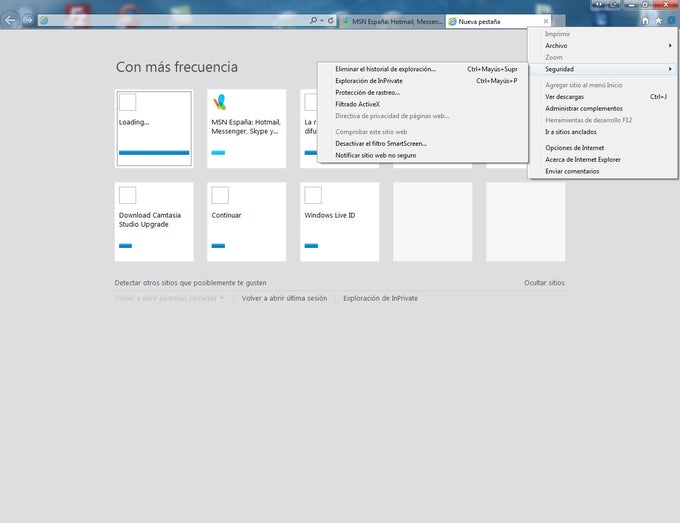Select Filtrado ActiveX
Image resolution: width=680 pixels, height=523 pixels.
pos(423,104)
